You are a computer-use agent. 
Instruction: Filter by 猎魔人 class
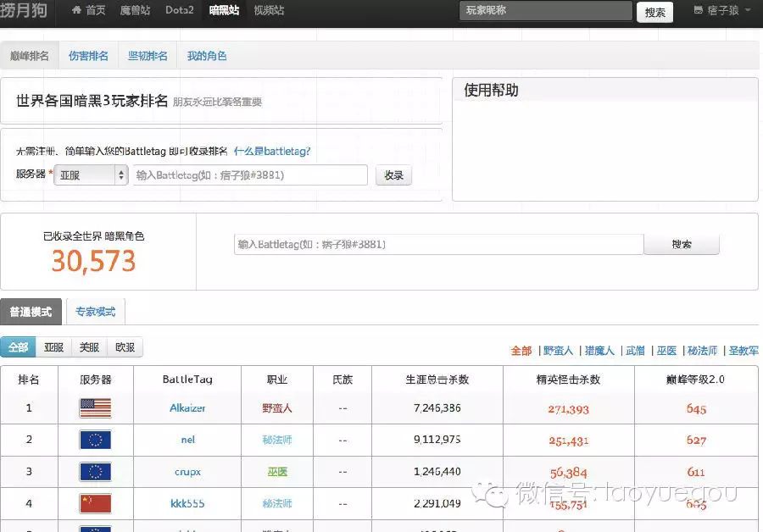tap(599, 350)
